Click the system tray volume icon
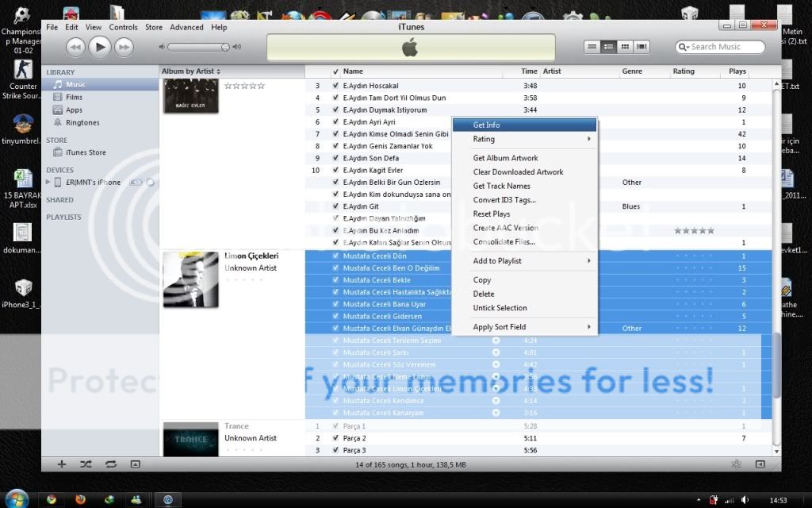The width and height of the screenshot is (812, 508). pyautogui.click(x=745, y=500)
